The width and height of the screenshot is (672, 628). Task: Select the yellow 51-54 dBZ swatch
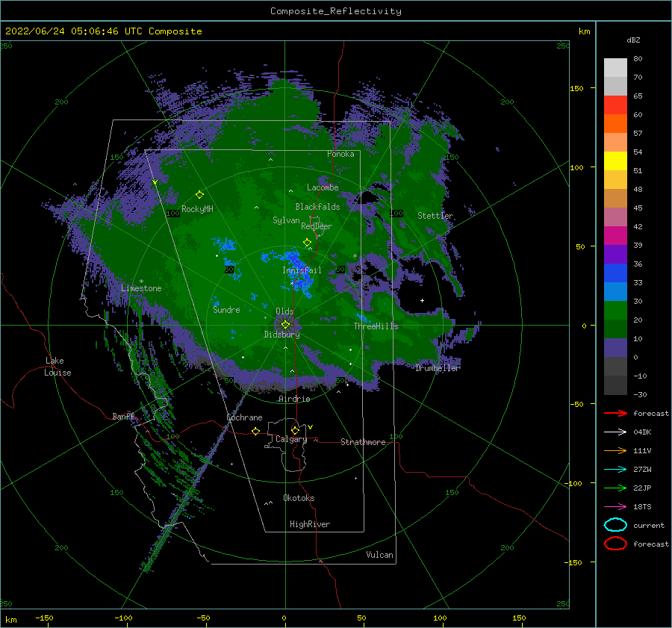(615, 161)
